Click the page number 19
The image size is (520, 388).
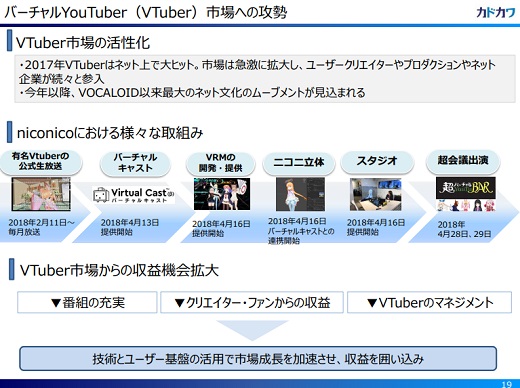click(x=507, y=384)
